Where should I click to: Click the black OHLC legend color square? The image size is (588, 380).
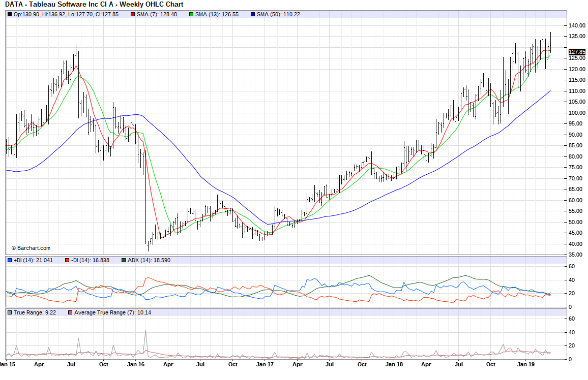pos(10,15)
